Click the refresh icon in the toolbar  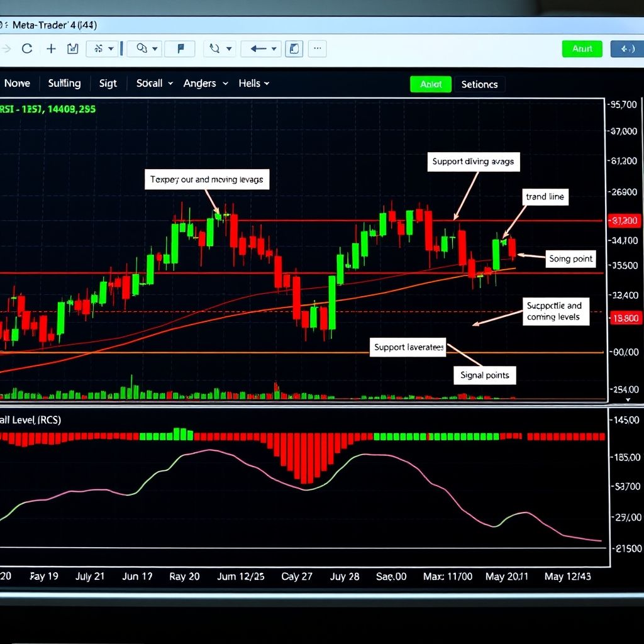27,48
